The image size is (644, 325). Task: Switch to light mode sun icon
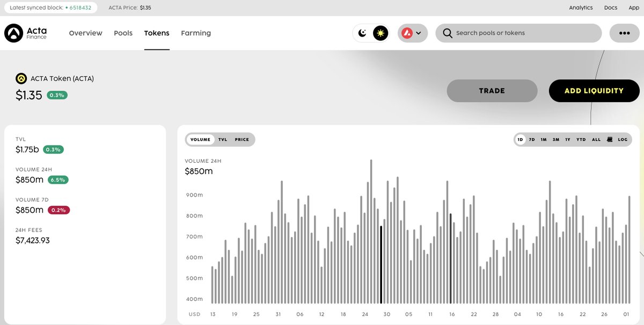380,33
